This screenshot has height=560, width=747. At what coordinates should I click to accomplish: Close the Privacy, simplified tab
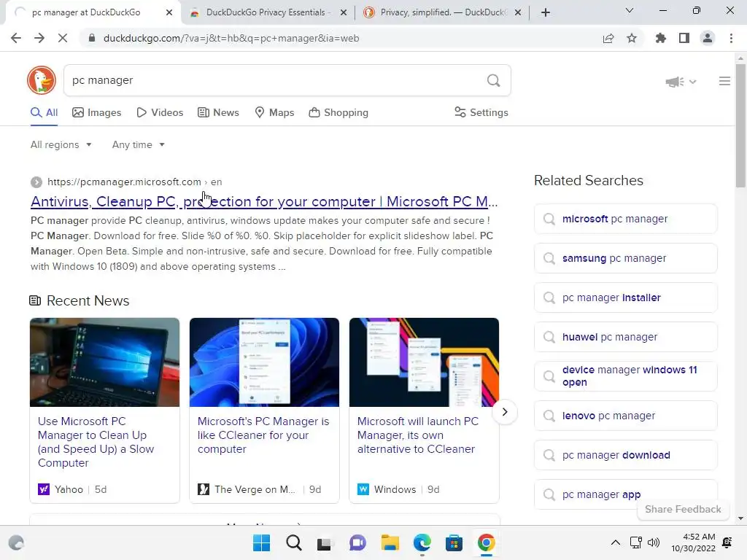point(518,13)
